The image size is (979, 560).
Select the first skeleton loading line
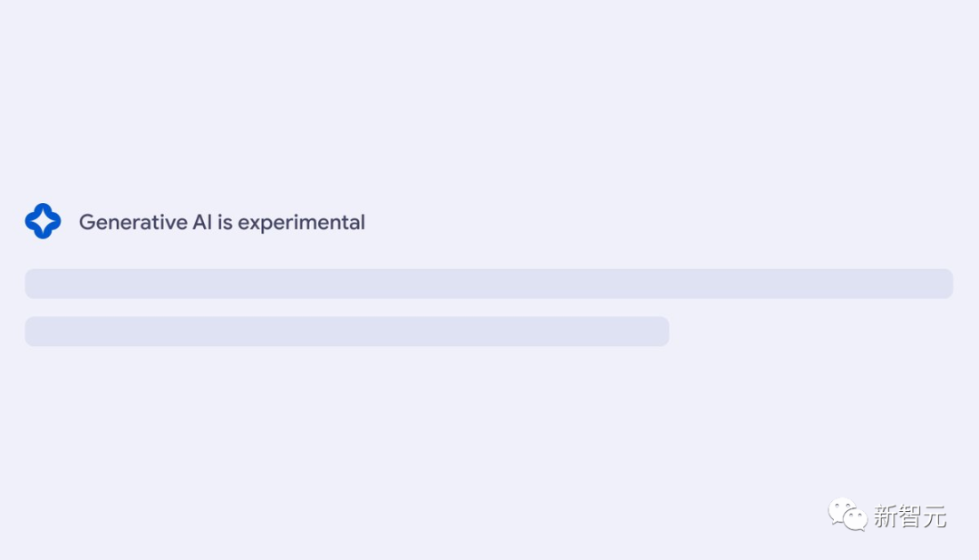[x=489, y=284]
